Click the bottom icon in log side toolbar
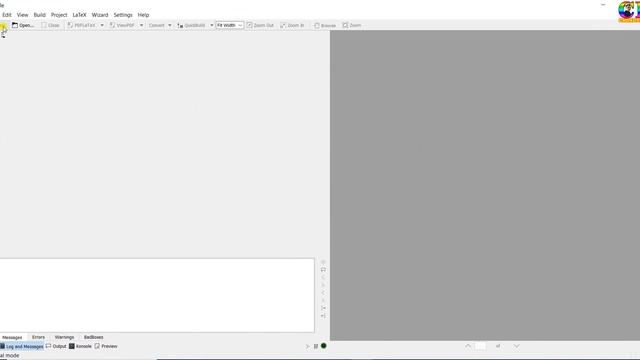The width and height of the screenshot is (640, 360). pyautogui.click(x=323, y=316)
